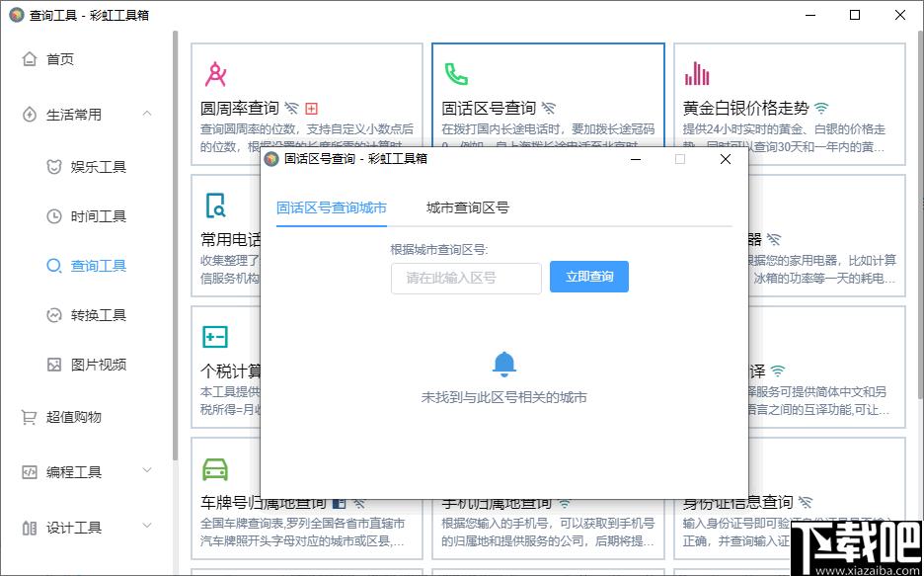Click the blue bell notification icon
The image size is (924, 576).
pyautogui.click(x=503, y=365)
